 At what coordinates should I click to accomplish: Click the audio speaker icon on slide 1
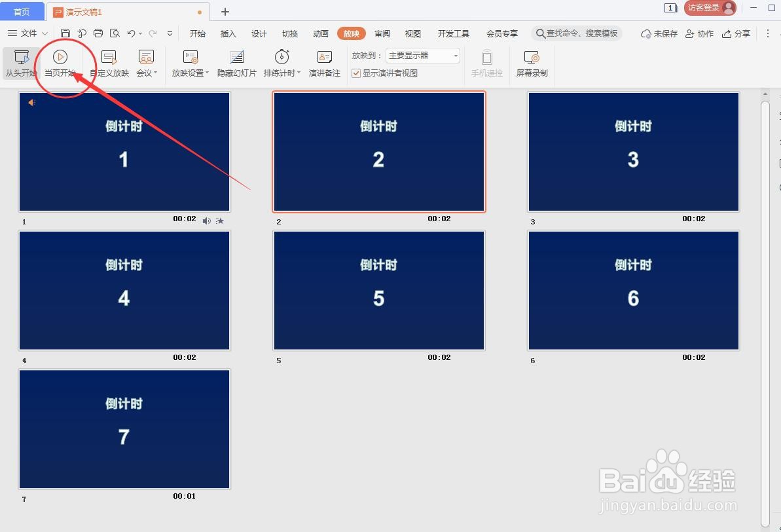click(x=32, y=103)
